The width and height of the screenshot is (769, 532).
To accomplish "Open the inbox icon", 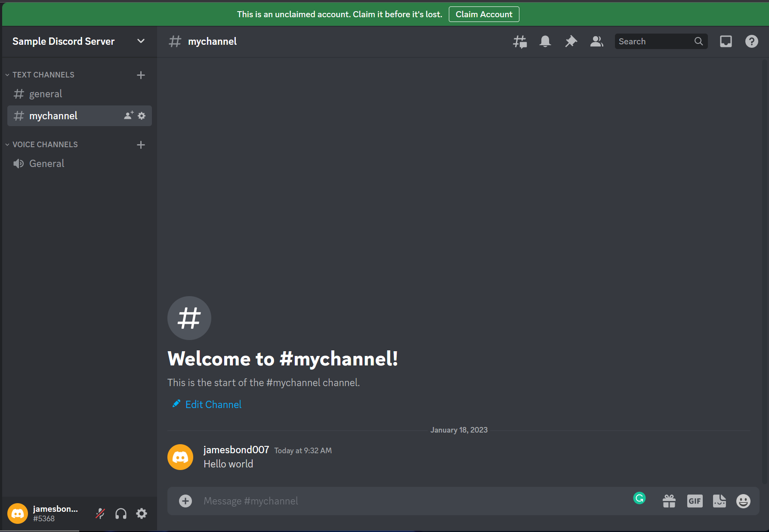I will 726,41.
